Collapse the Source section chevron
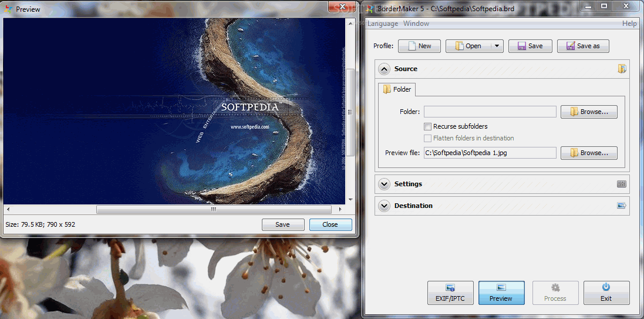 (x=385, y=69)
